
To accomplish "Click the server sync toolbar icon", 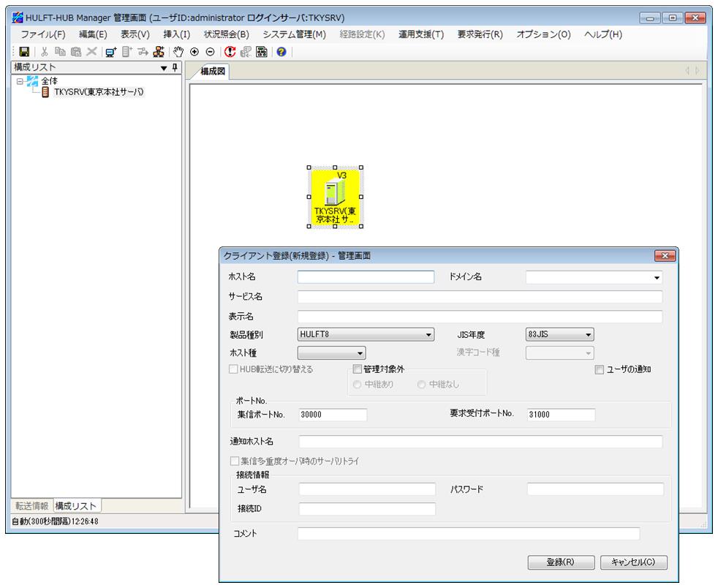I will [x=246, y=52].
